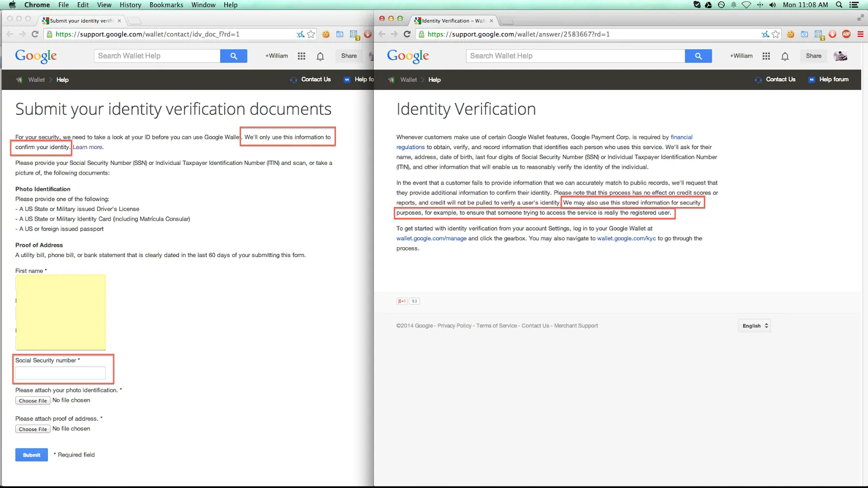
Task: Open the Google apps grid in the right window
Action: pyautogui.click(x=766, y=56)
